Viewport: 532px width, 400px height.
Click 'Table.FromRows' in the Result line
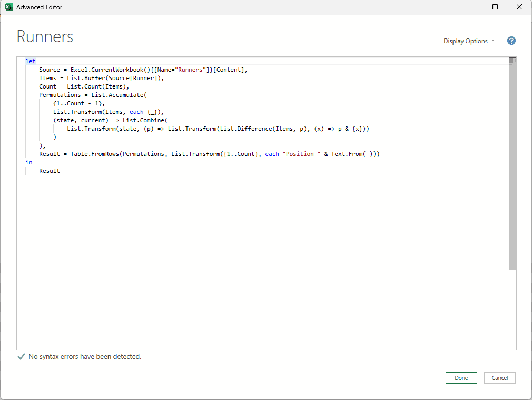coord(95,154)
